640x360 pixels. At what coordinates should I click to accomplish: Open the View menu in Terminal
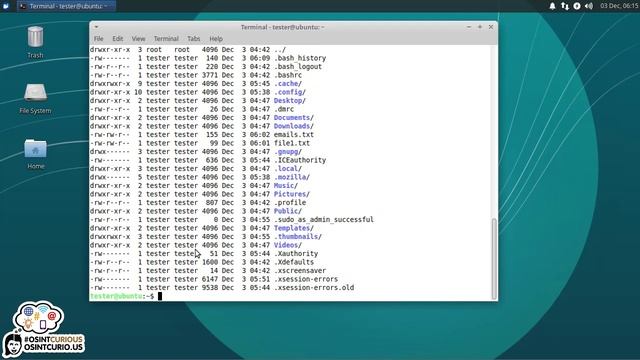point(138,39)
